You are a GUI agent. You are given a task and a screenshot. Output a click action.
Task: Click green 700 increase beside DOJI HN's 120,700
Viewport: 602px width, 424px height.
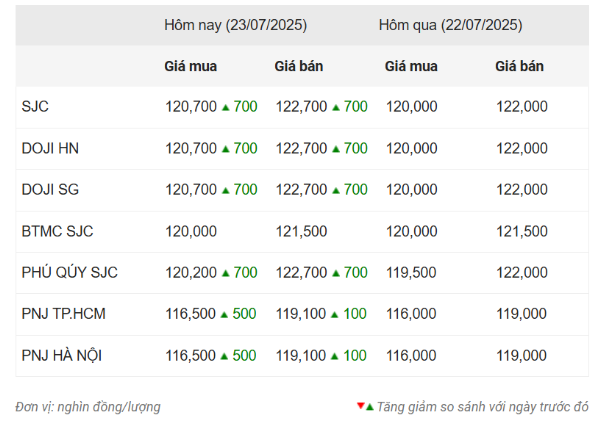245,148
